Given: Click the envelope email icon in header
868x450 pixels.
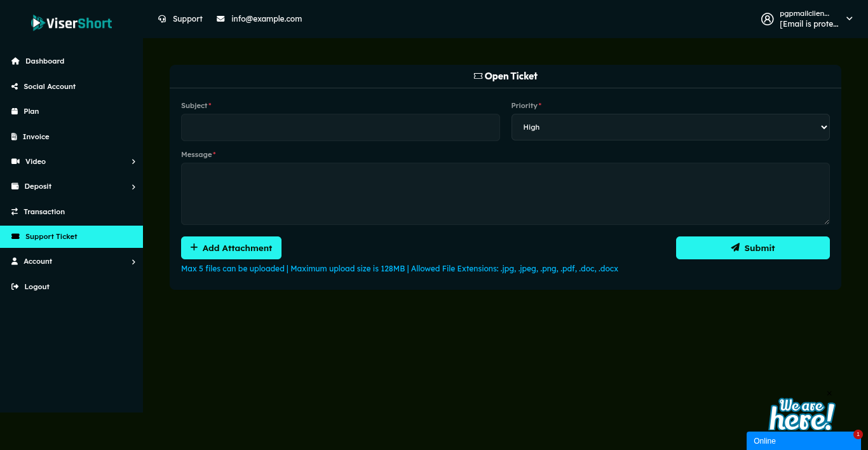Looking at the screenshot, I should (220, 19).
